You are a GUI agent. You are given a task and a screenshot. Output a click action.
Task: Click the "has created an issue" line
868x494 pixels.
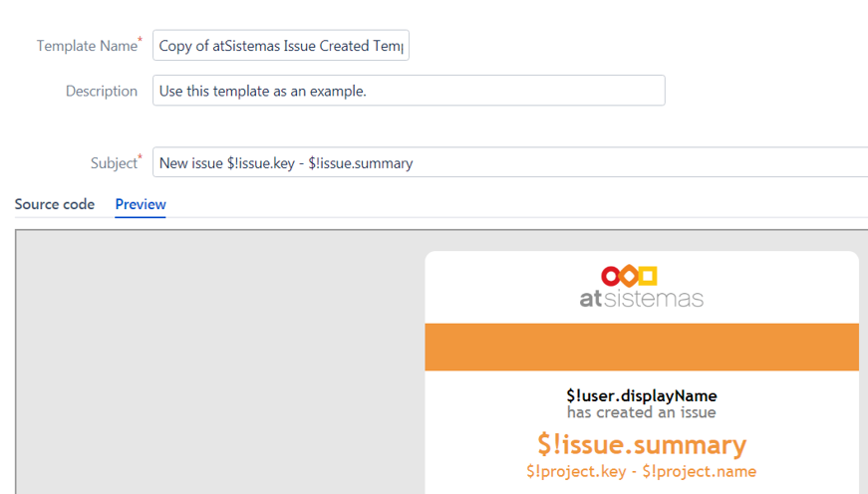coord(641,412)
